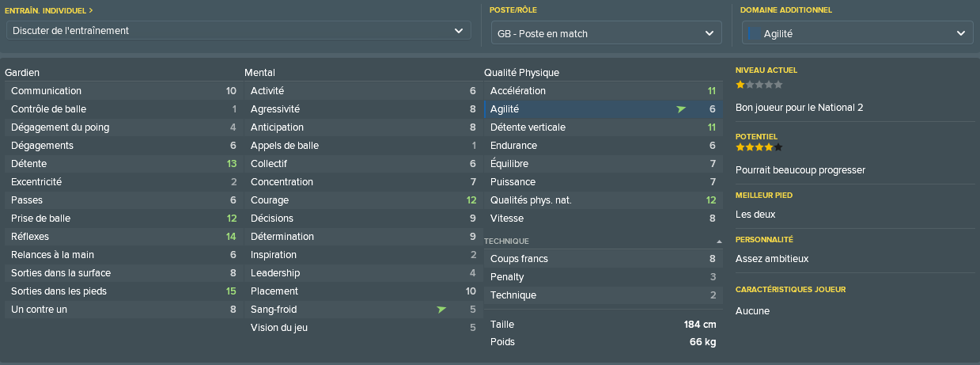Click the Assez ambitieux personality text

coord(772,259)
